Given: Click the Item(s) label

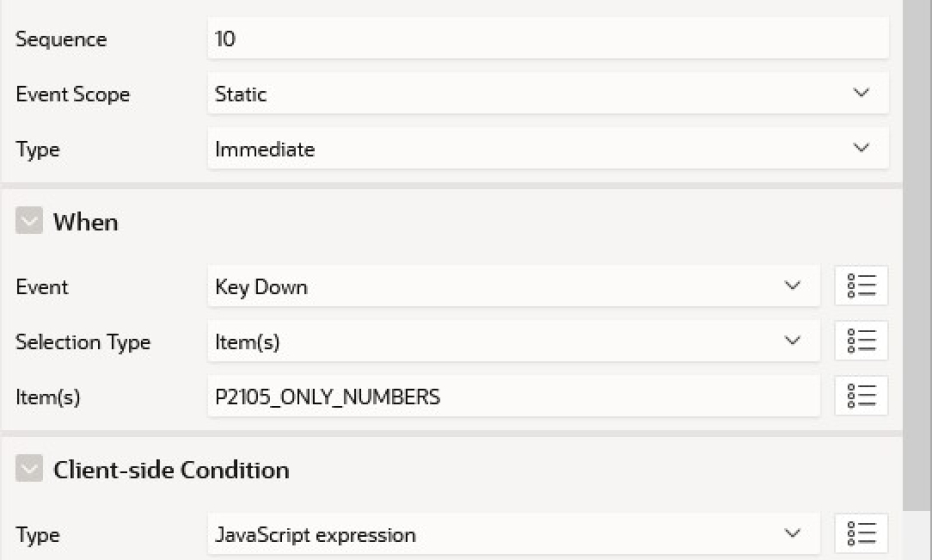Looking at the screenshot, I should [48, 397].
